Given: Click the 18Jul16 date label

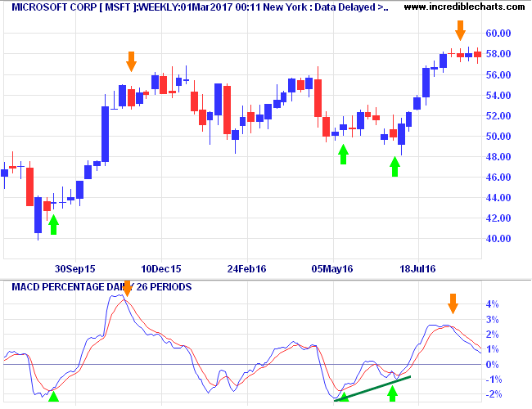Looking at the screenshot, I should [417, 269].
